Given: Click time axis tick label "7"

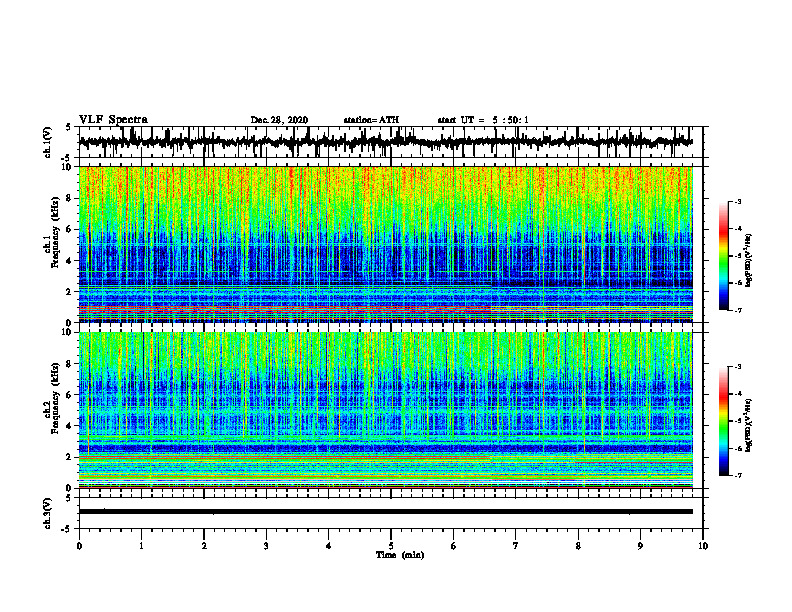Looking at the screenshot, I should point(516,546).
